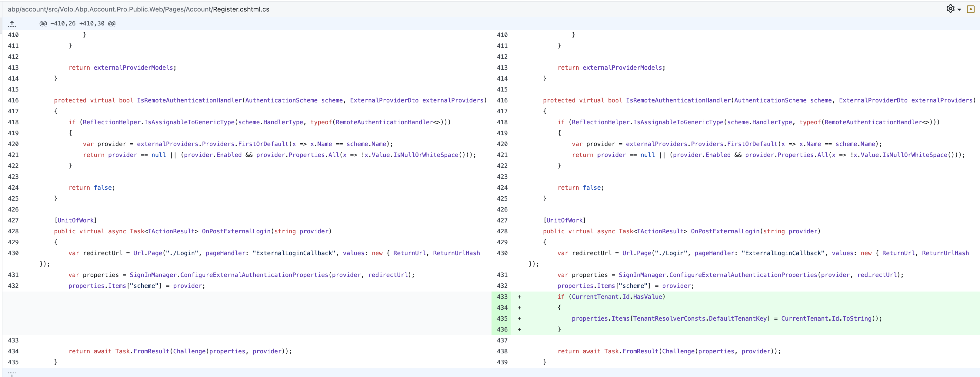Click the plus marker on added line 435
Screen dimensions: 980x377
(x=519, y=319)
